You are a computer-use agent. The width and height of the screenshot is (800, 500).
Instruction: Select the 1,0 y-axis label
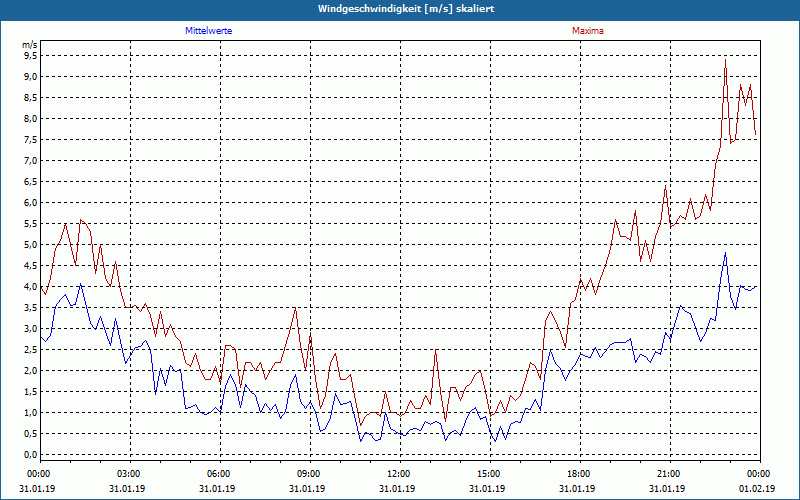[30, 412]
